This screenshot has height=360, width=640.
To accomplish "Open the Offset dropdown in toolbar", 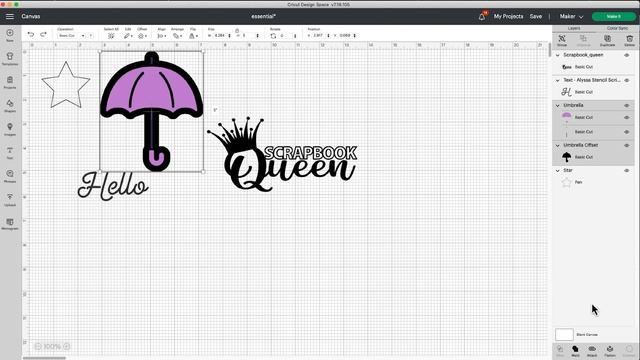I will pyautogui.click(x=142, y=36).
